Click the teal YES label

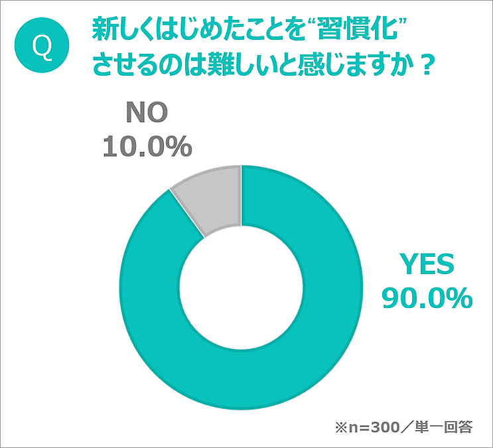(427, 265)
